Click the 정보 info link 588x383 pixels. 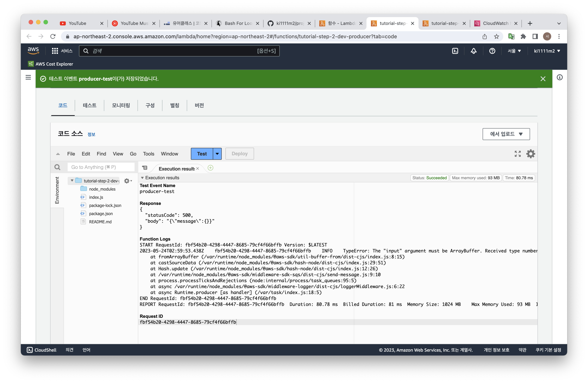click(x=91, y=134)
